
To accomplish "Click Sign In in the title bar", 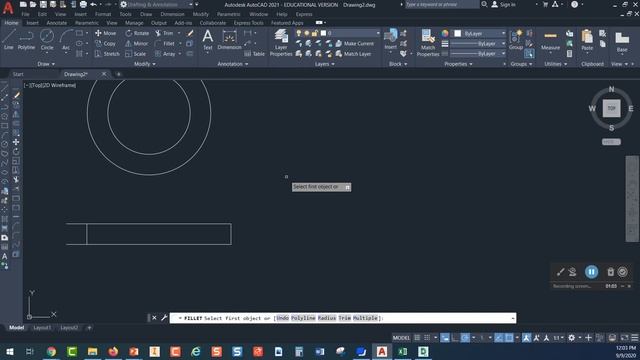I will pos(503,4).
